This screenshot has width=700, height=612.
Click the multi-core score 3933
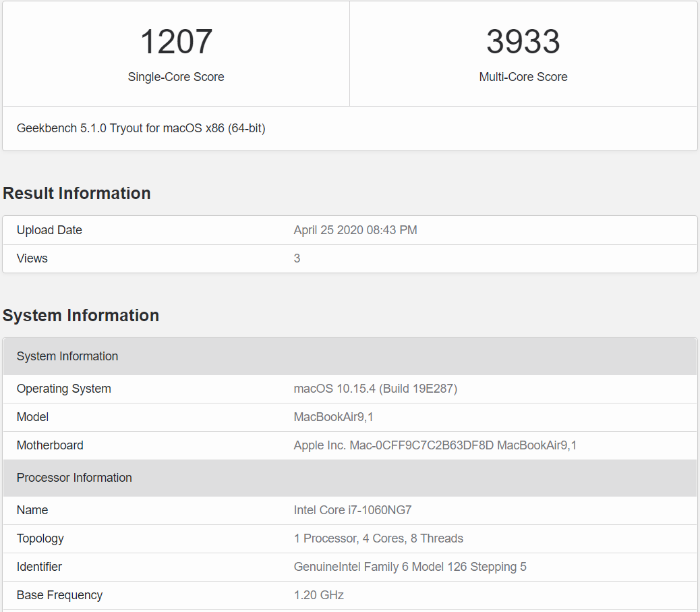point(523,42)
